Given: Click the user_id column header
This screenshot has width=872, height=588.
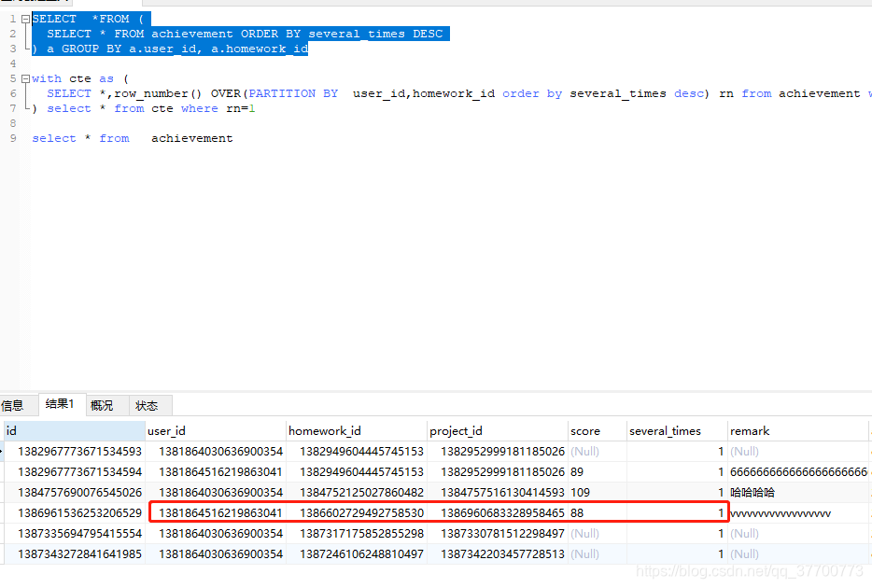Looking at the screenshot, I should coord(215,429).
